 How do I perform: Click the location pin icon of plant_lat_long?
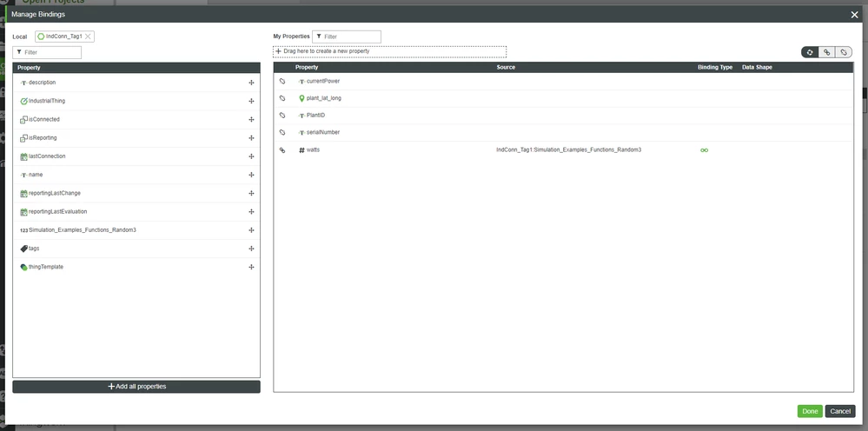coord(301,98)
